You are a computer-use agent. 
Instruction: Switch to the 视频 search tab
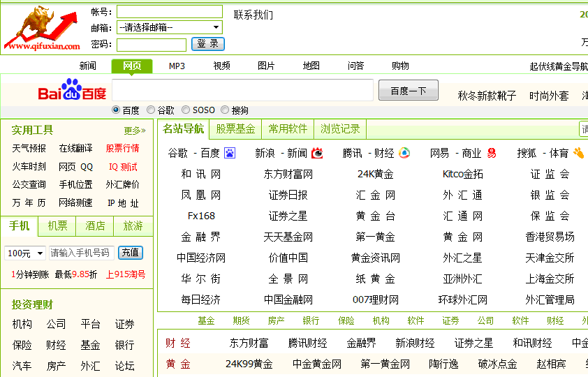pyautogui.click(x=221, y=66)
